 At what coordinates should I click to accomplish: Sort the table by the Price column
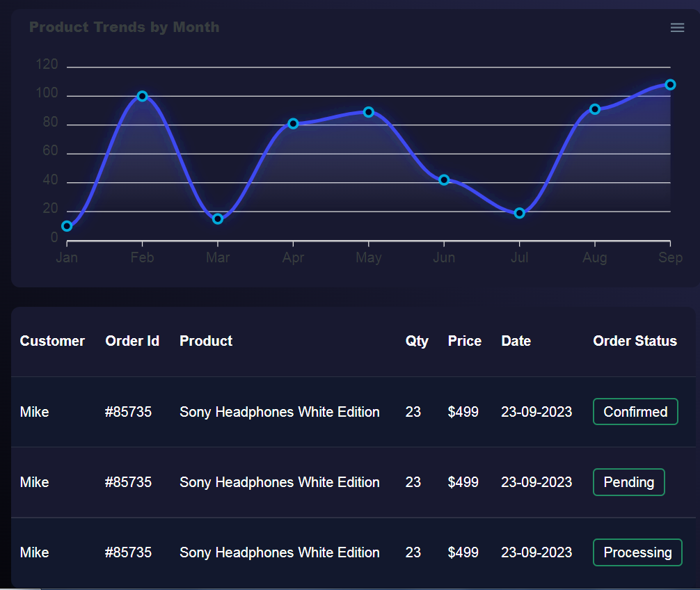[x=464, y=341]
